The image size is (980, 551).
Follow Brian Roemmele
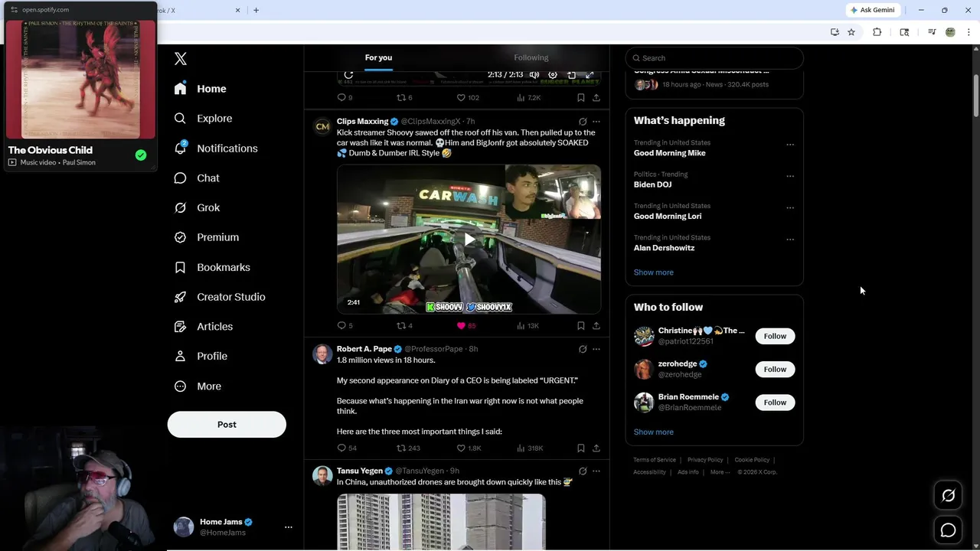point(775,403)
